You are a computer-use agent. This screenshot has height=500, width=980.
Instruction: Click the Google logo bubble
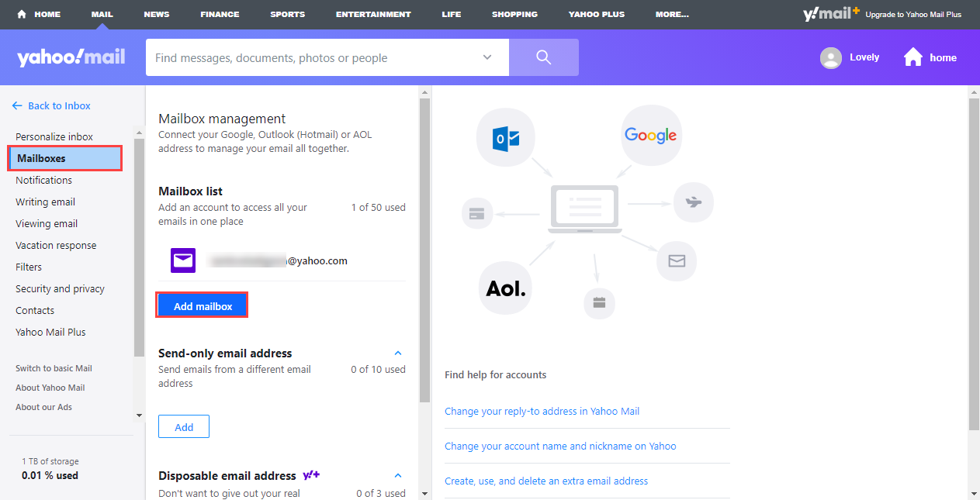coord(650,135)
